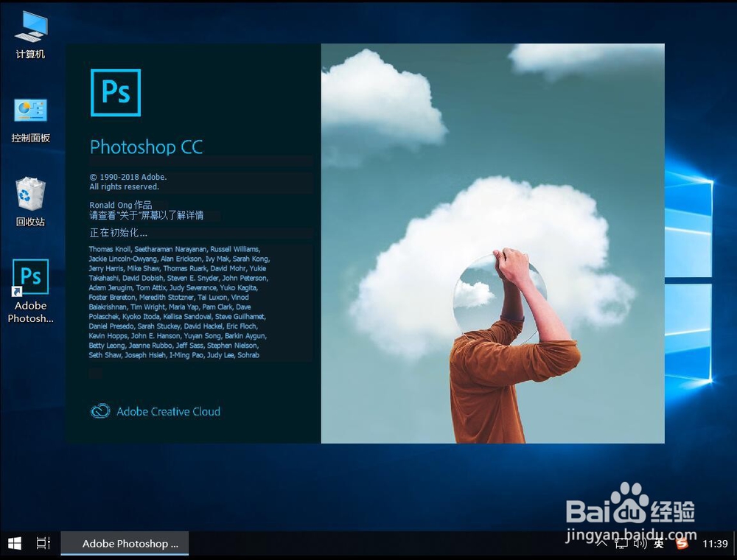Click the Sogou input method tray icon

pyautogui.click(x=682, y=544)
